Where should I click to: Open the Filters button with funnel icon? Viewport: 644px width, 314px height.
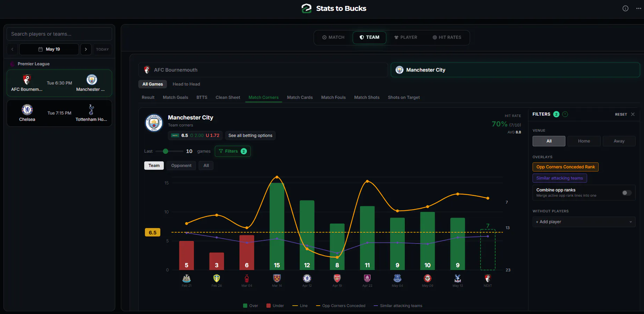[233, 151]
